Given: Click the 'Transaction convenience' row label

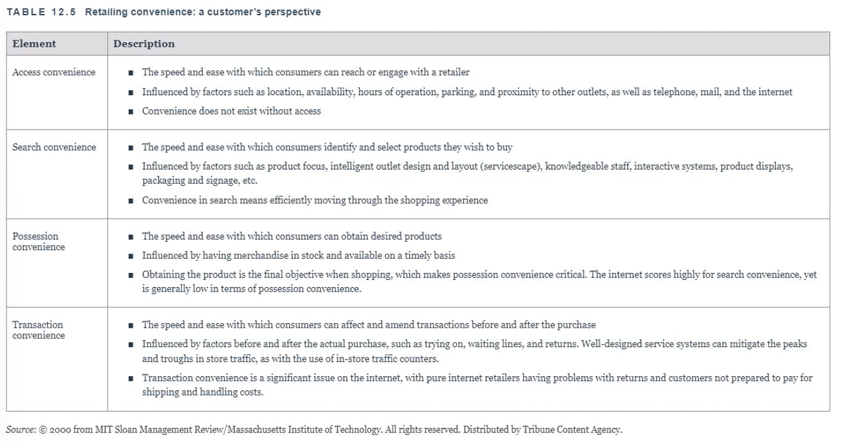Looking at the screenshot, I should tap(40, 330).
